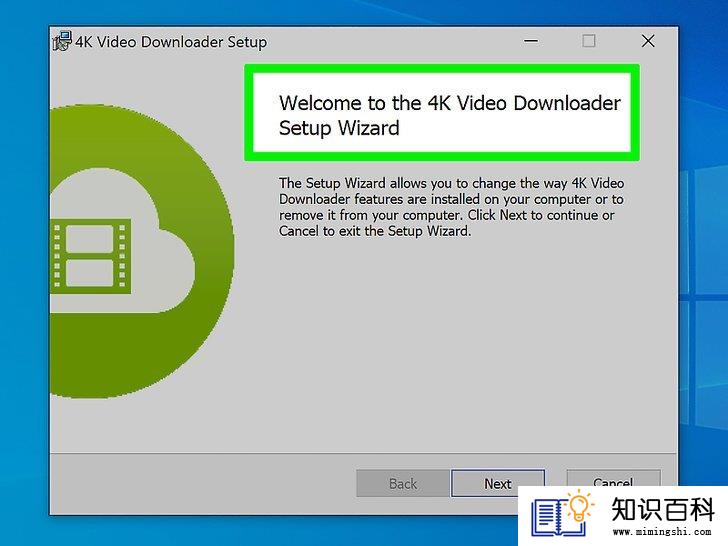Close the Setup window with X
This screenshot has width=728, height=546.
coord(648,41)
